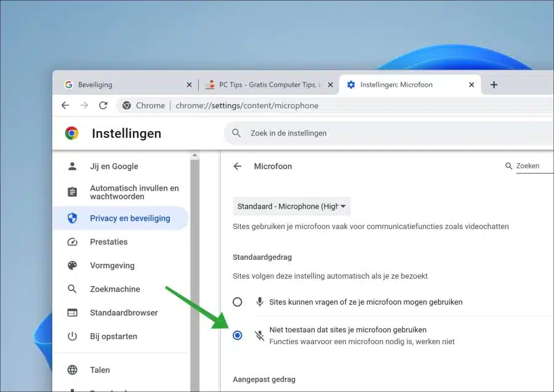Select 'Sites kunnen vragen' microphone radio button
The image size is (554, 392).
pos(238,302)
